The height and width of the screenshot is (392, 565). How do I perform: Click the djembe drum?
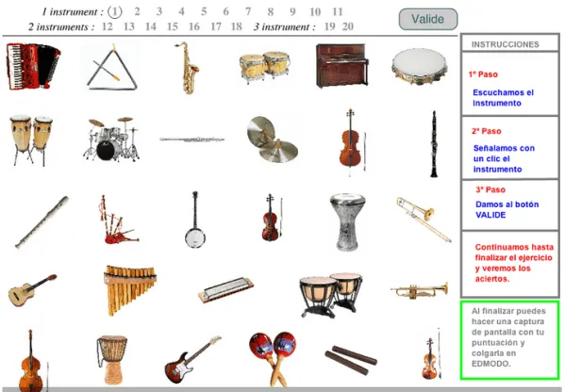coord(112,360)
